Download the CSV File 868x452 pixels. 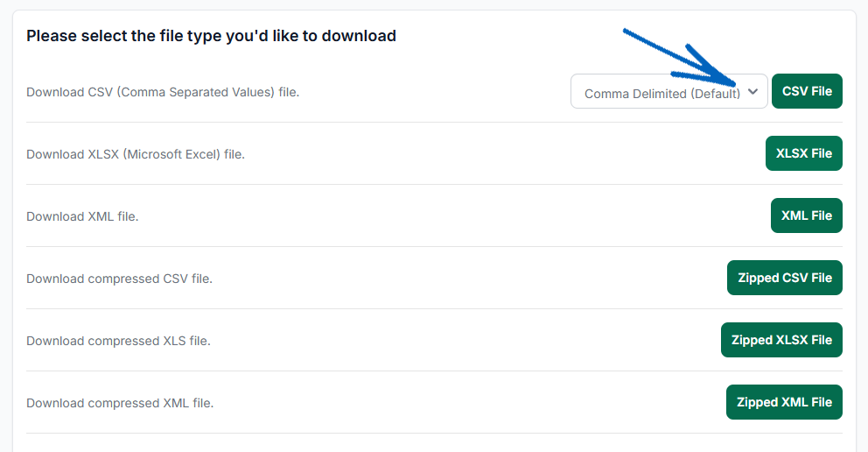point(807,91)
